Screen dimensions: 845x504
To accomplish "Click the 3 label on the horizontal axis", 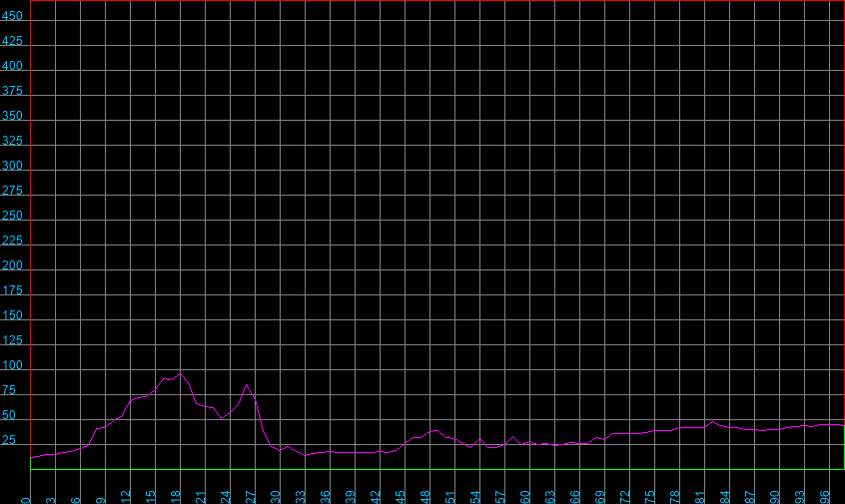I will coord(51,500).
